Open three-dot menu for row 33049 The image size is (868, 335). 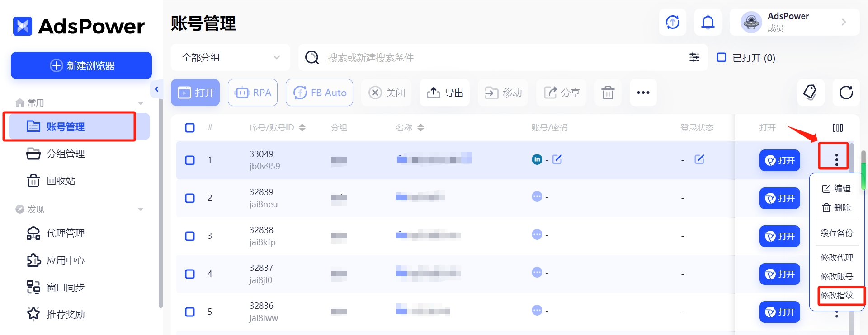point(837,160)
